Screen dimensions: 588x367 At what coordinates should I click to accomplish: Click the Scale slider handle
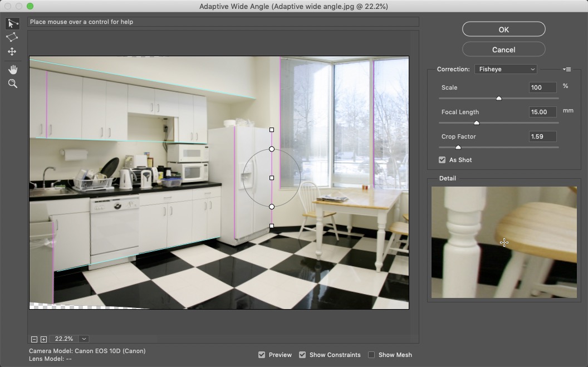pos(499,99)
